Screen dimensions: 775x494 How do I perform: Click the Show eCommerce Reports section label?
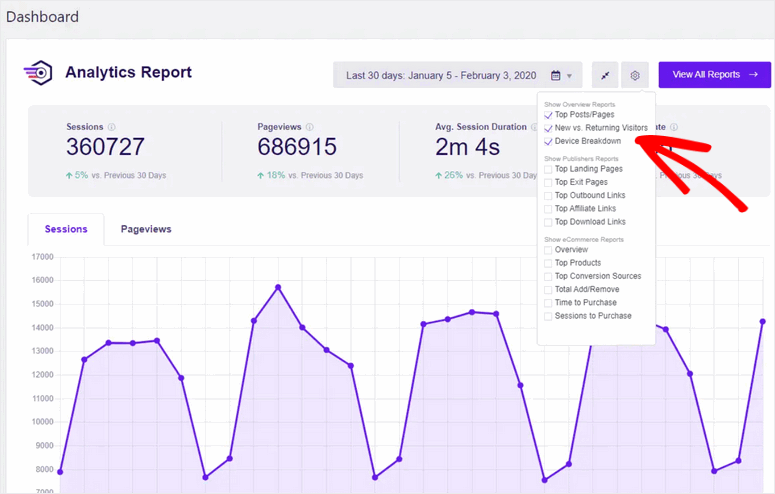[584, 239]
